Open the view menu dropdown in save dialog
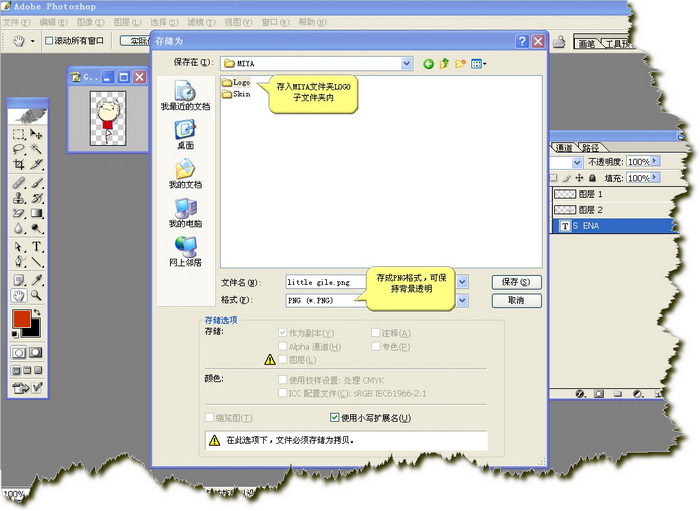 pos(479,64)
